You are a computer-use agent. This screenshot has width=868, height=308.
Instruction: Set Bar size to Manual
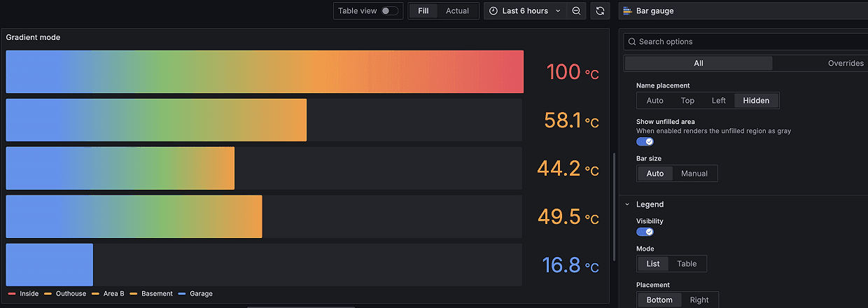click(694, 174)
